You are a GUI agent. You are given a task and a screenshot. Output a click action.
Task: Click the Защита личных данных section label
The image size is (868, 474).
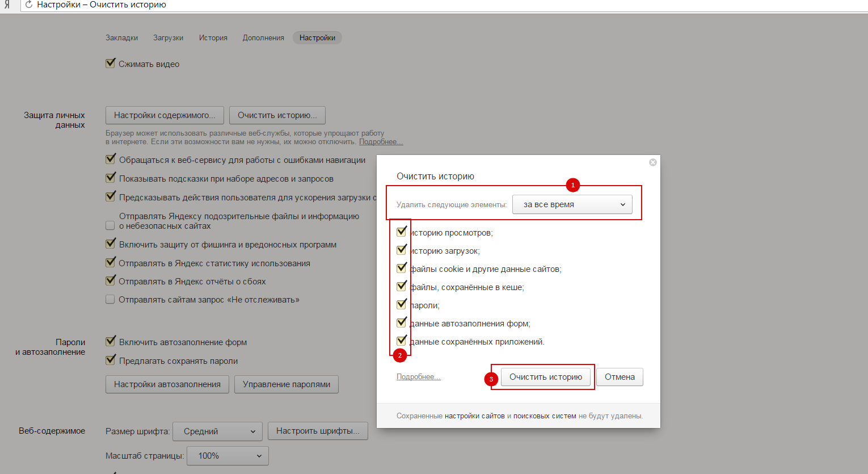coord(54,120)
